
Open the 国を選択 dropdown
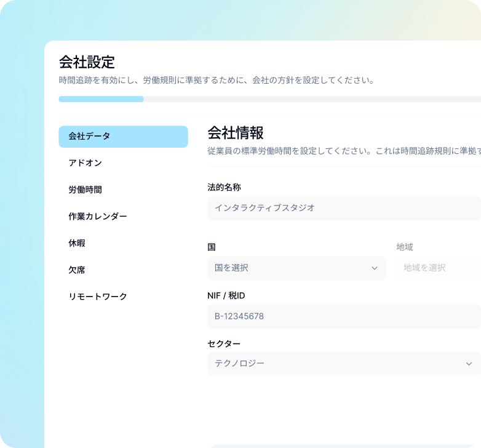(296, 268)
